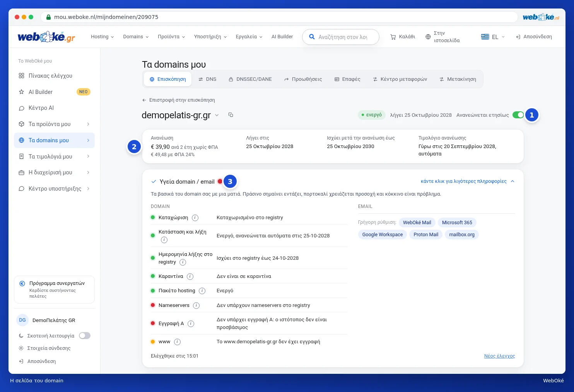This screenshot has height=392, width=574.
Task: Select Proton Mail quick setup
Action: (426, 235)
